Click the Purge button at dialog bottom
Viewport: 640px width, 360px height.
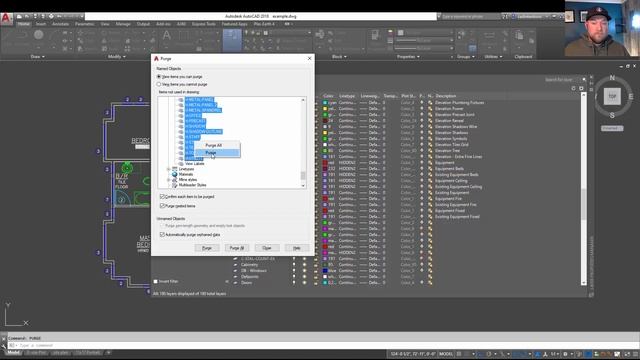pos(207,248)
